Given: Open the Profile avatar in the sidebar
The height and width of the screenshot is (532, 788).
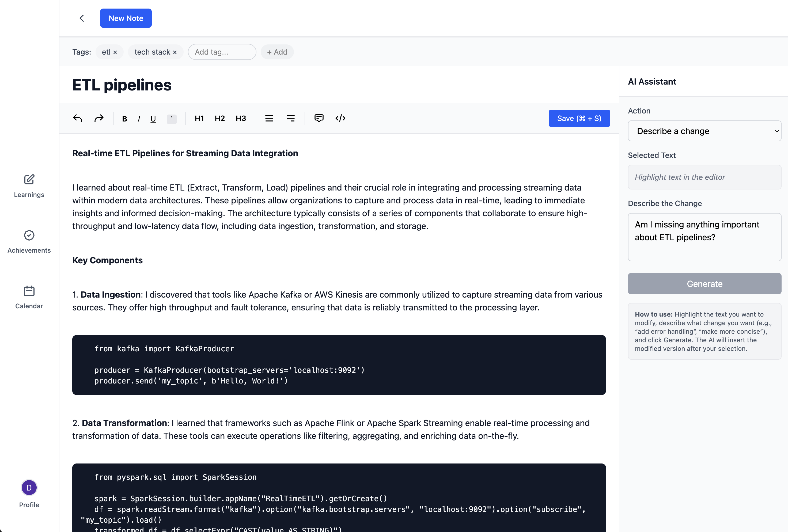Looking at the screenshot, I should click(x=29, y=488).
